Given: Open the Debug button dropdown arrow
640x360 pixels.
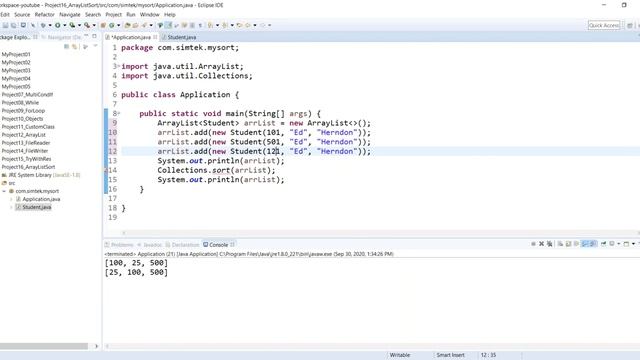Looking at the screenshot, I should click(x=50, y=25).
